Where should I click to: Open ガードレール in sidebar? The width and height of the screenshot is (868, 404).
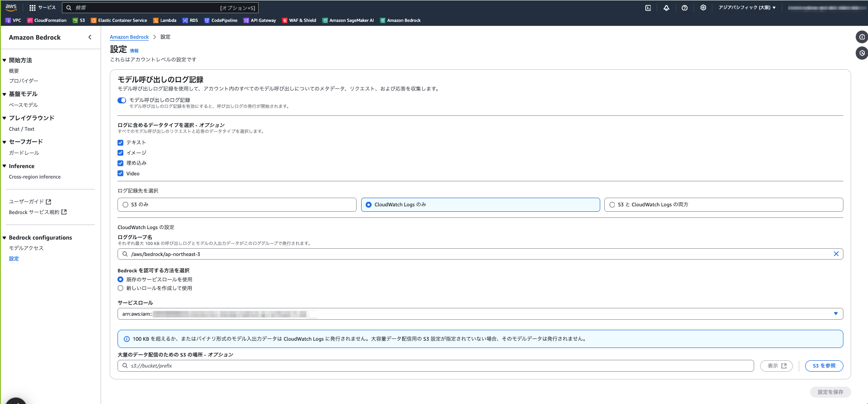[x=24, y=153]
